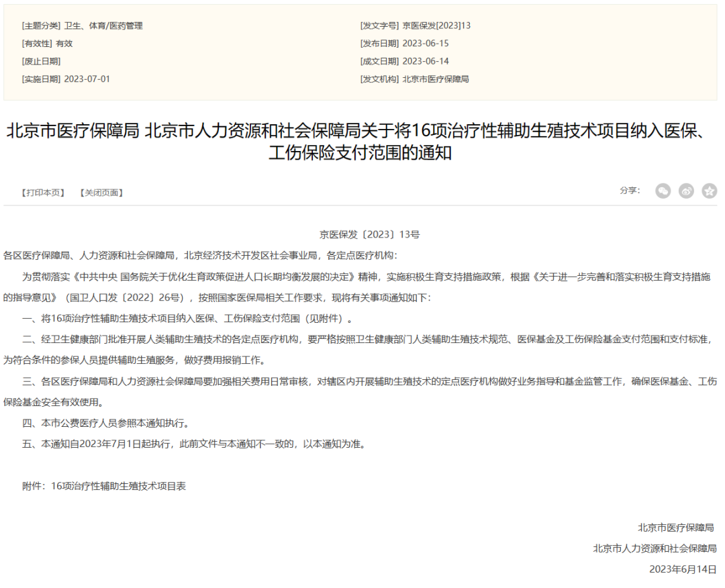The height and width of the screenshot is (588, 725).
Task: Click the last icon in the share row
Action: (x=708, y=191)
